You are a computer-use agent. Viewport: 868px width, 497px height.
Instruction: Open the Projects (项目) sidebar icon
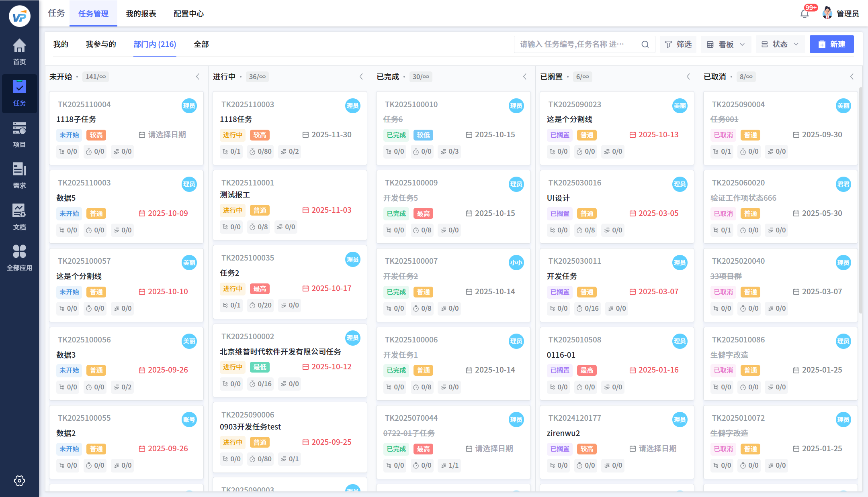(19, 134)
